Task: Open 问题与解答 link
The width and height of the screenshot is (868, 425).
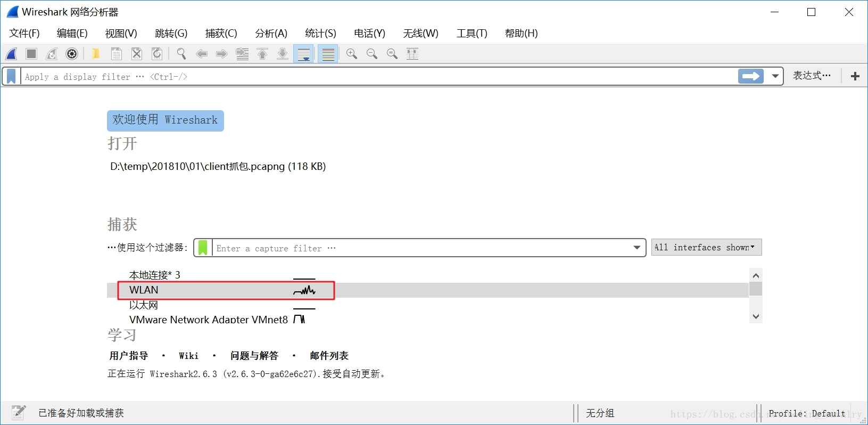Action: (254, 356)
